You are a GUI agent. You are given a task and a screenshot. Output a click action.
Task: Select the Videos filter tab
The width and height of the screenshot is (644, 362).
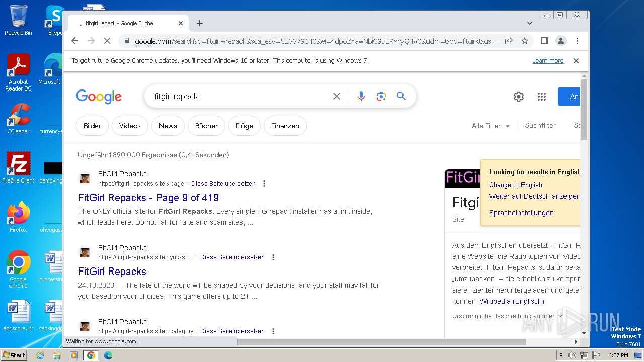point(130,126)
